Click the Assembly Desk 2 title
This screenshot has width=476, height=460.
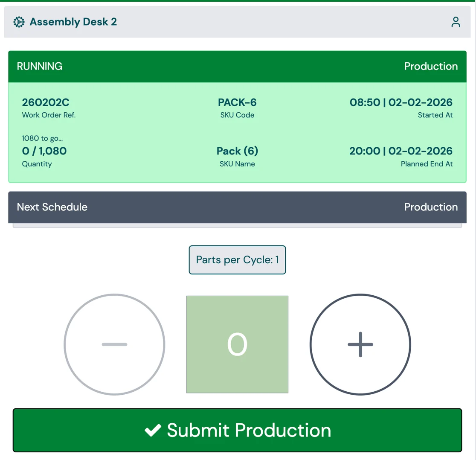[73, 22]
